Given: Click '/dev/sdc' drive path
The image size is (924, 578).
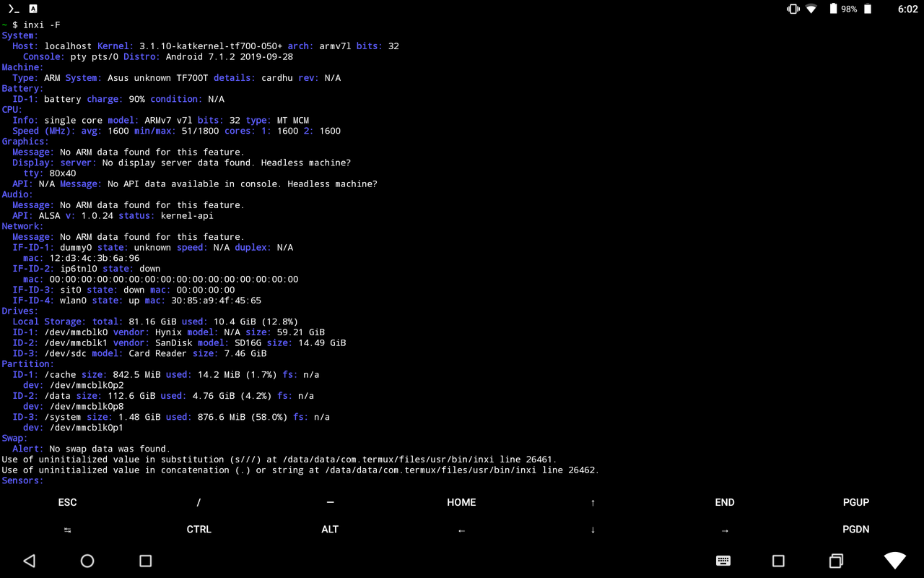Looking at the screenshot, I should pos(66,353).
